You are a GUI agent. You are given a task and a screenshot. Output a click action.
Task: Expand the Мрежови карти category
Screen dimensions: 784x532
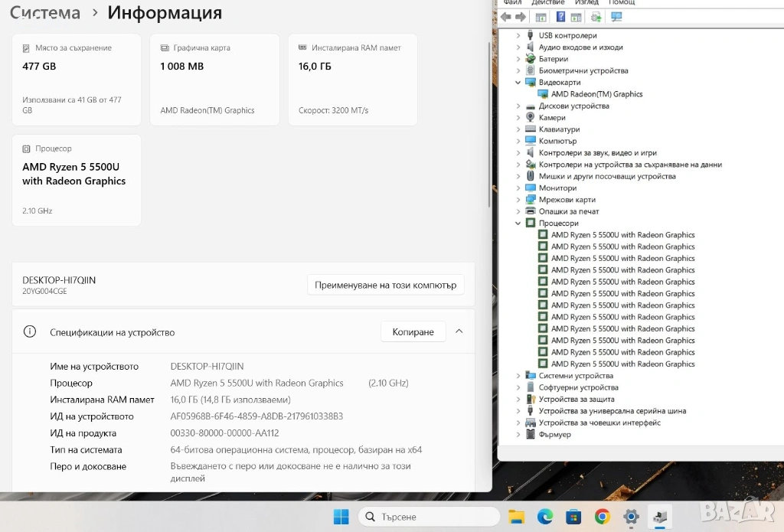[x=518, y=200]
